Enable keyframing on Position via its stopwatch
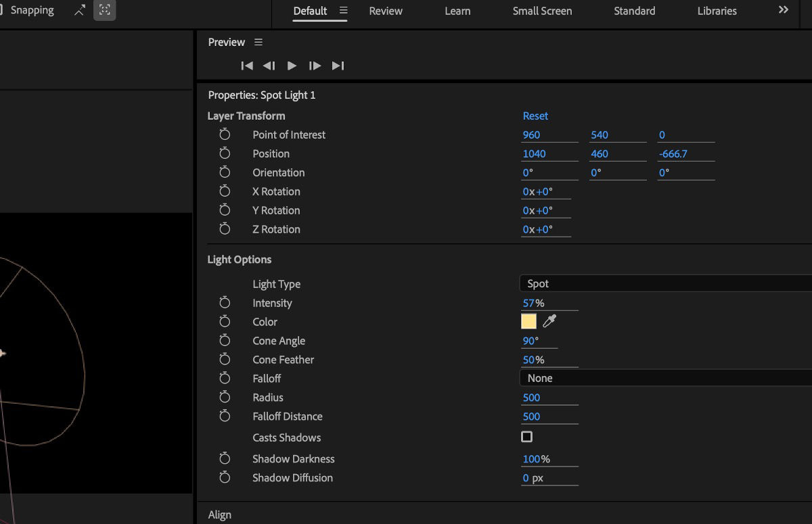Viewport: 812px width, 524px height. pyautogui.click(x=225, y=153)
